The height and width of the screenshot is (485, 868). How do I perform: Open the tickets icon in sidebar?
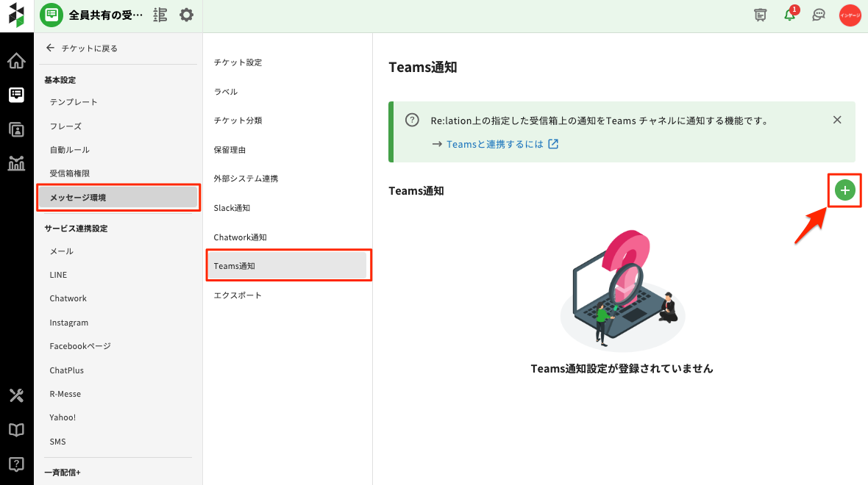tap(17, 95)
